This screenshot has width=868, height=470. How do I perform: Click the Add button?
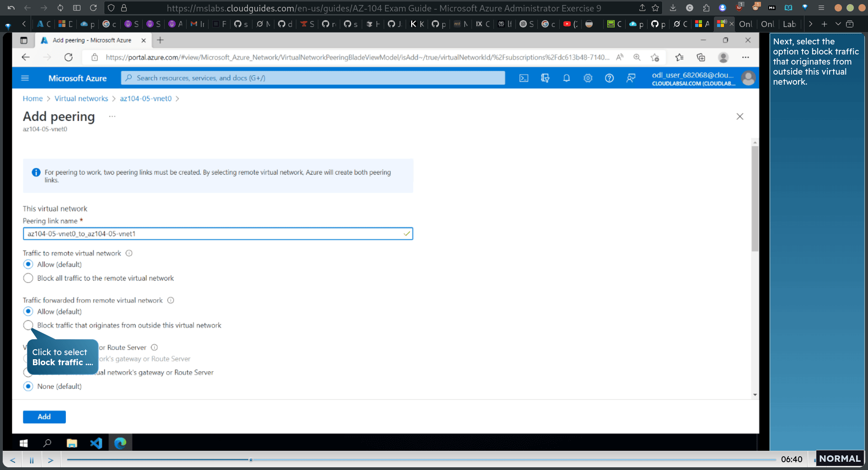44,417
